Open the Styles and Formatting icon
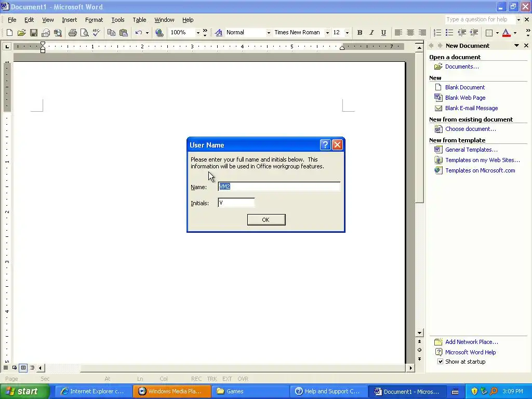Image resolution: width=532 pixels, height=399 pixels. [219, 33]
